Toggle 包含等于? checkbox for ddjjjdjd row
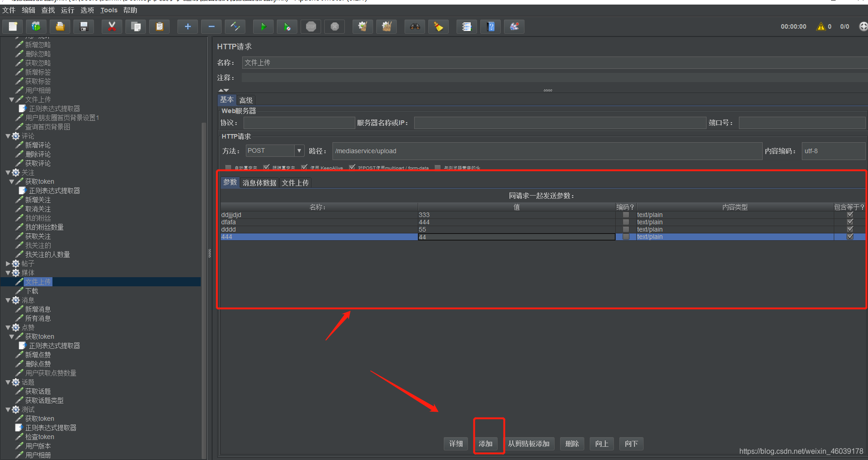The height and width of the screenshot is (460, 868). pos(850,215)
